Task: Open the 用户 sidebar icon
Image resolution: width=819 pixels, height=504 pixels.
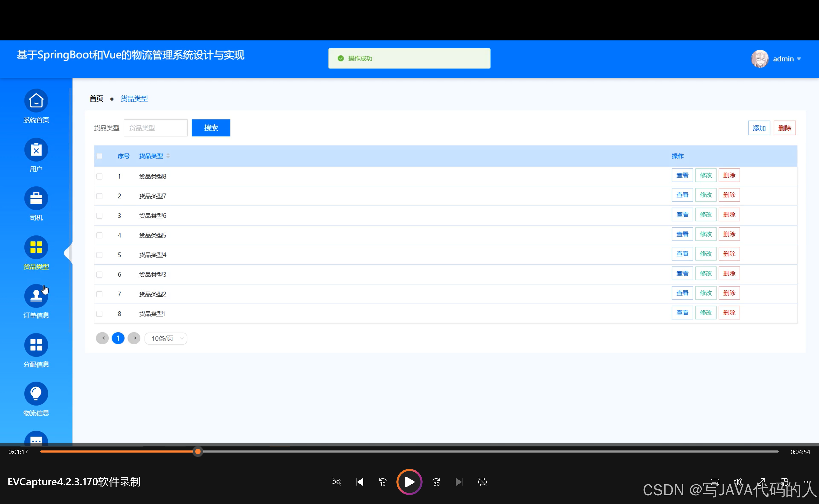Action: pyautogui.click(x=36, y=150)
